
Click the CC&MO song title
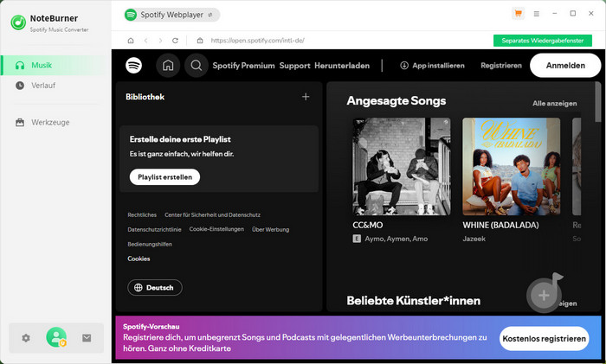(x=368, y=225)
